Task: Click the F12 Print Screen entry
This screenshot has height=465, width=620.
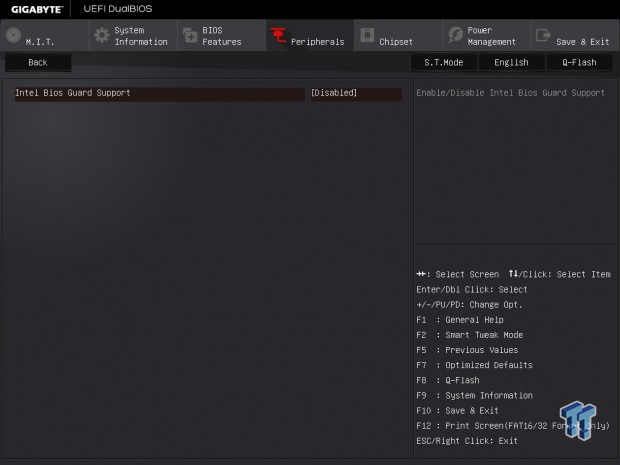Action: tap(513, 425)
